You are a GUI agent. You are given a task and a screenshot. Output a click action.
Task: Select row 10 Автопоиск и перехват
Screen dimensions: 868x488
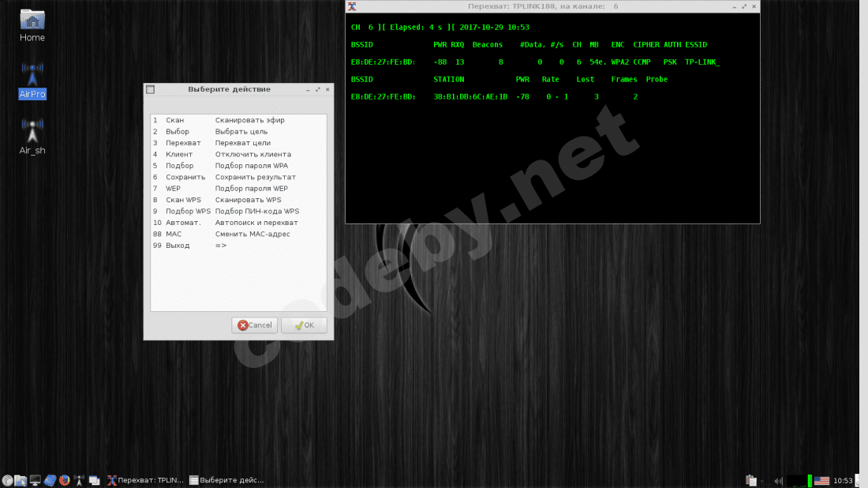coord(238,223)
